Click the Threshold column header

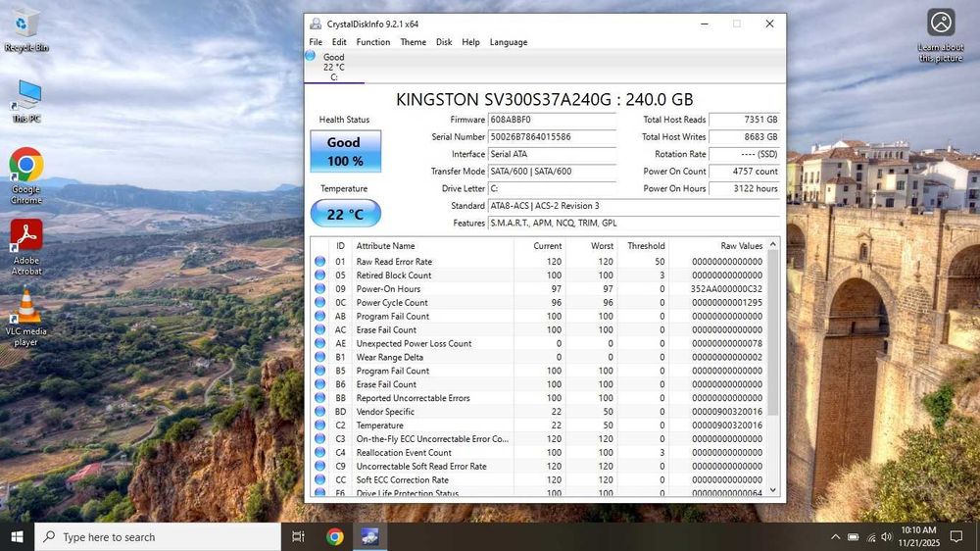[x=643, y=246]
